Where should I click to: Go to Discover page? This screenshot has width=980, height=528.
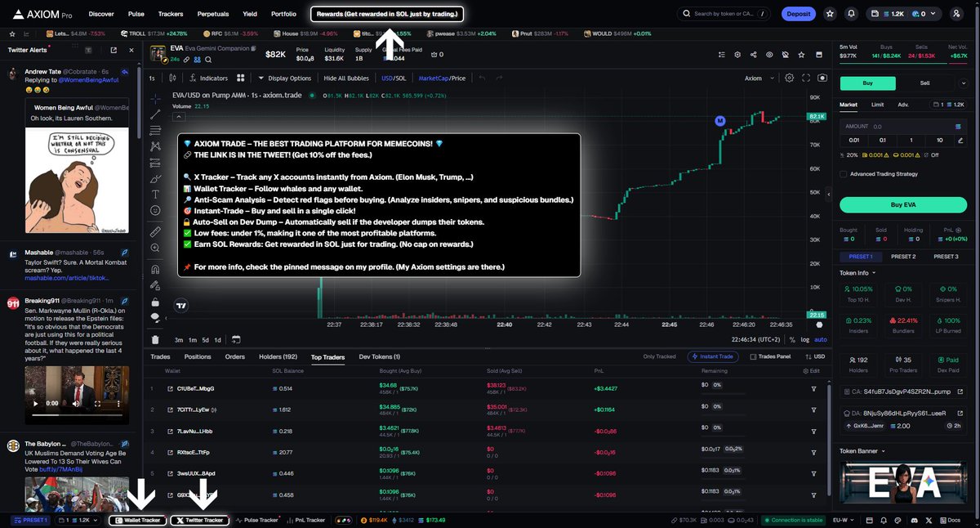101,14
